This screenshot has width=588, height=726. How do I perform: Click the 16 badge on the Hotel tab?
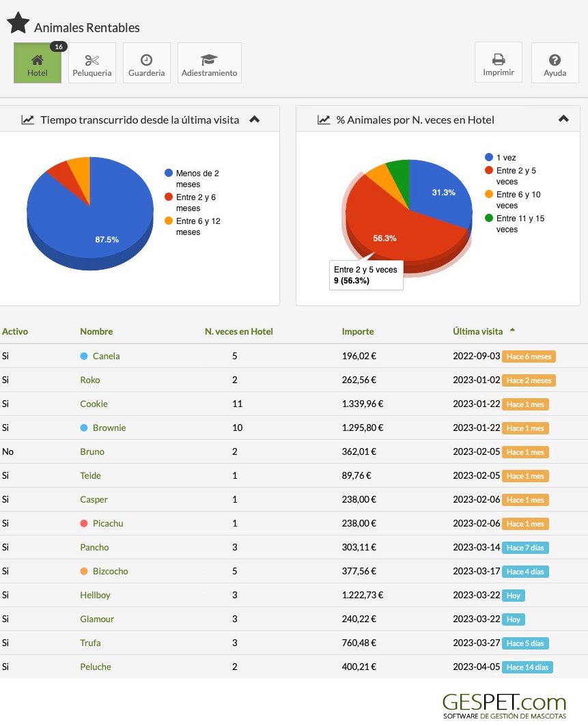click(x=59, y=46)
